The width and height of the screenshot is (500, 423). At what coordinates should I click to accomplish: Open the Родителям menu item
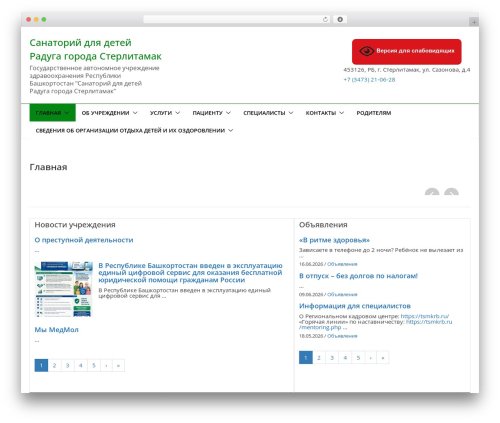point(374,113)
